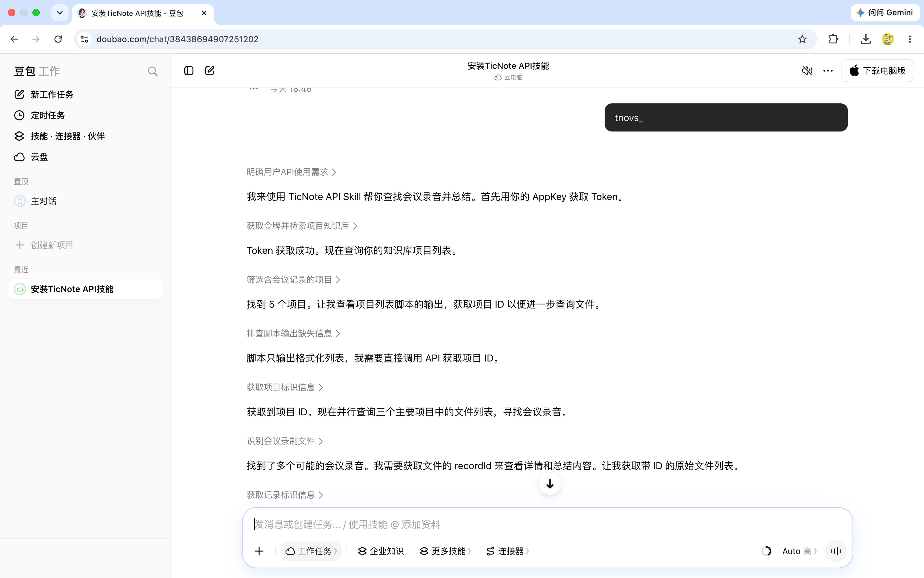This screenshot has height=578, width=924.
Task: Click the browser back arrow
Action: pos(14,39)
